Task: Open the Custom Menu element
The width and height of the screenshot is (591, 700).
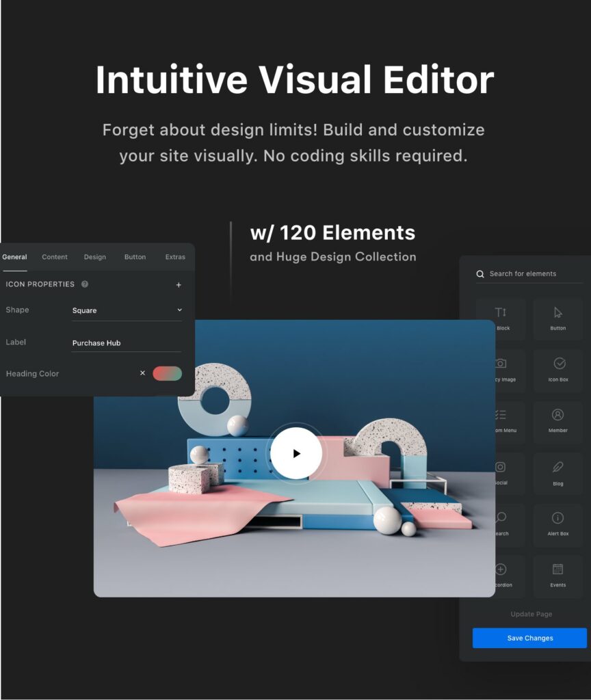Action: [501, 421]
